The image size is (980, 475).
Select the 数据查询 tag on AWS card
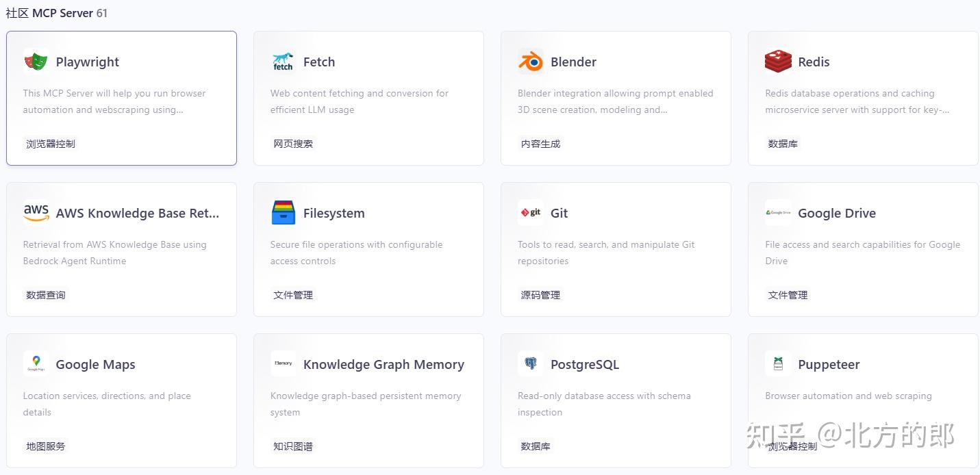coord(46,295)
